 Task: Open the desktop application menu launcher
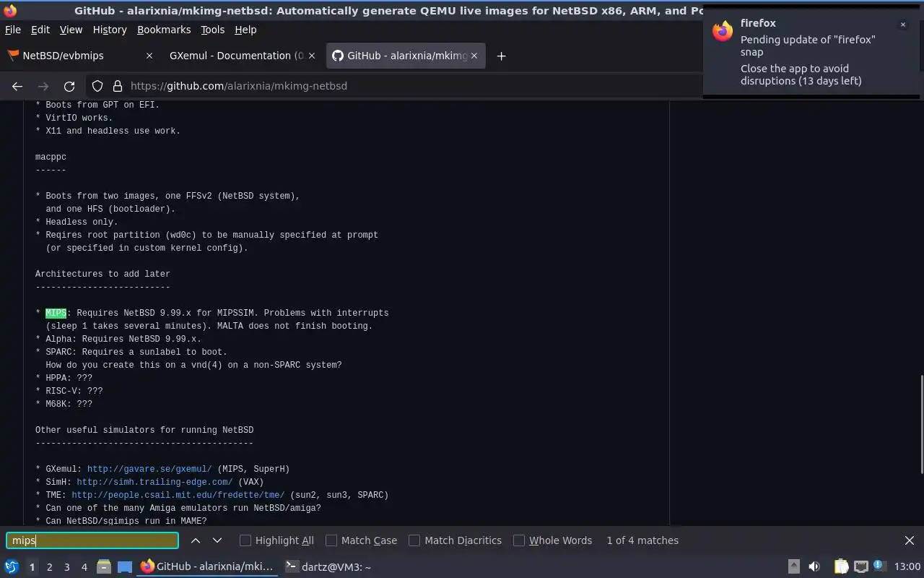pos(12,567)
